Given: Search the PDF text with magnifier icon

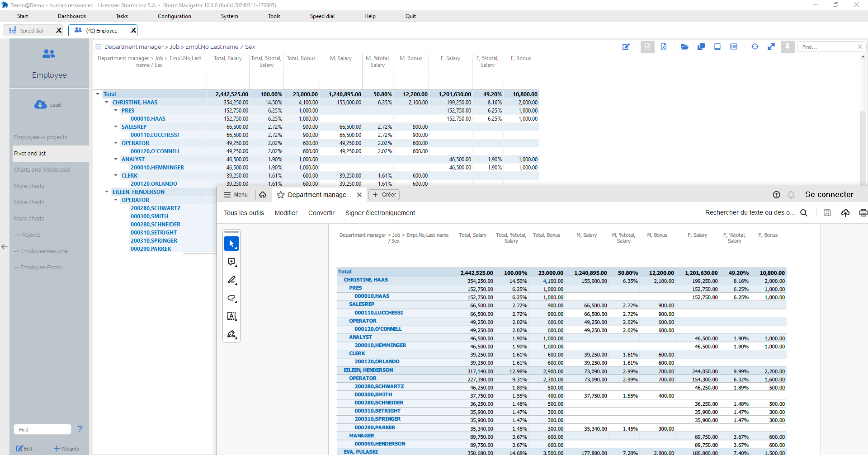Looking at the screenshot, I should pos(804,213).
